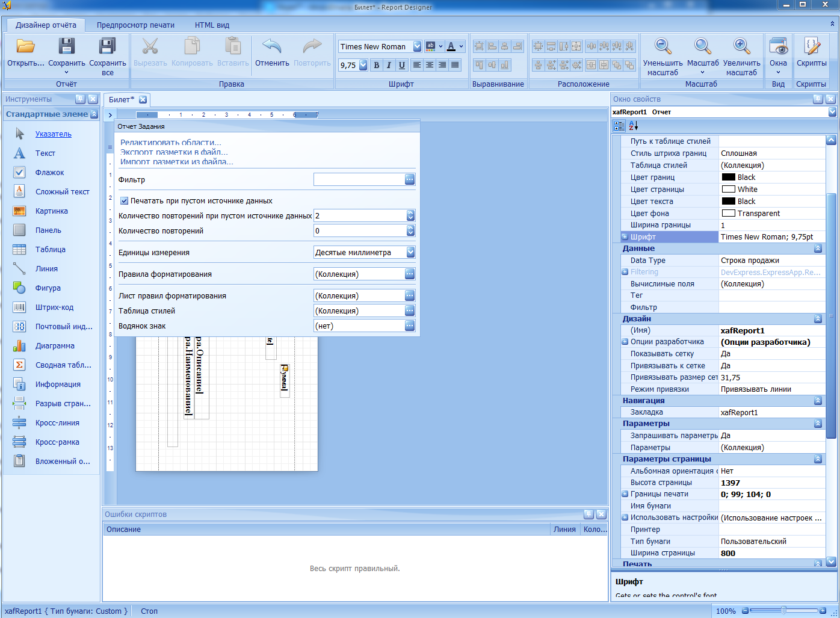
Task: Click Импорт разметки из файла link
Action: tap(176, 162)
